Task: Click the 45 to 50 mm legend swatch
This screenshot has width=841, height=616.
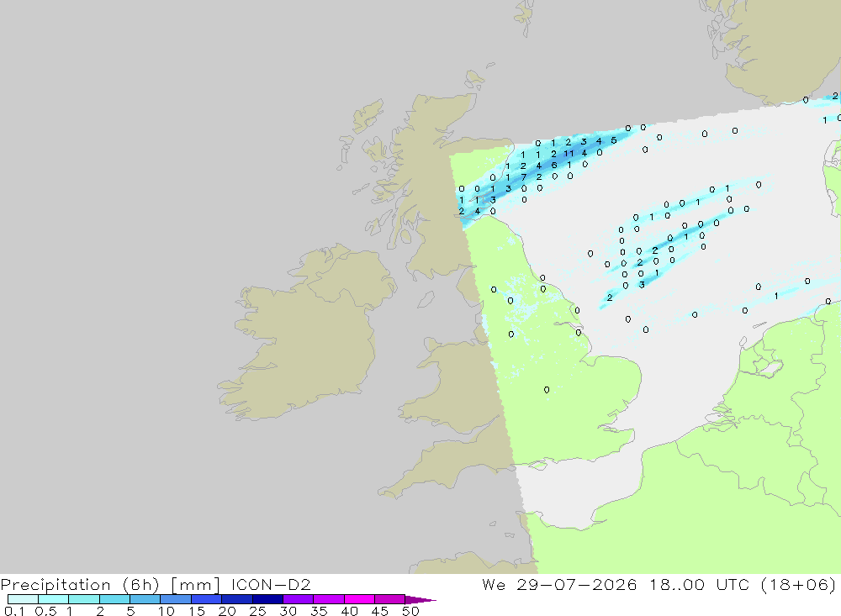Action: [x=390, y=599]
